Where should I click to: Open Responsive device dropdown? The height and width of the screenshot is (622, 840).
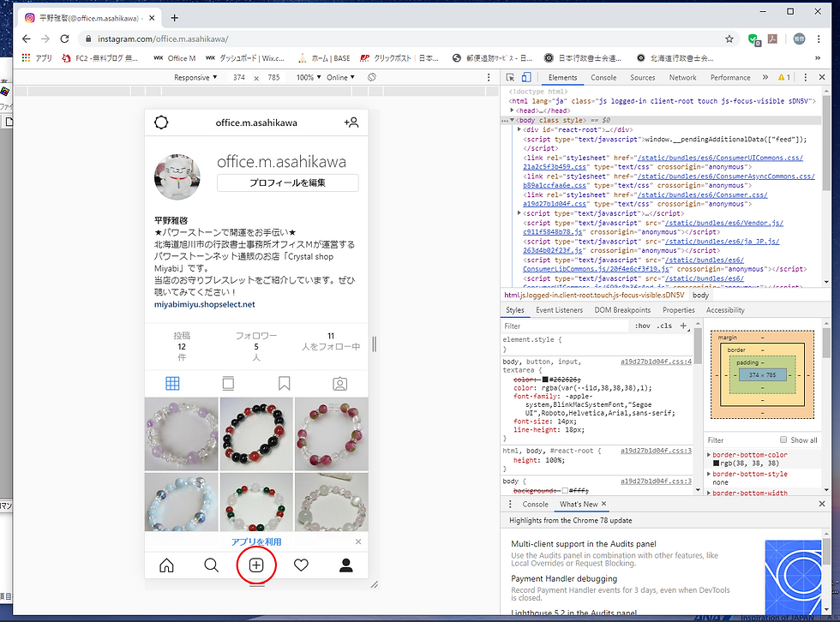(x=195, y=77)
